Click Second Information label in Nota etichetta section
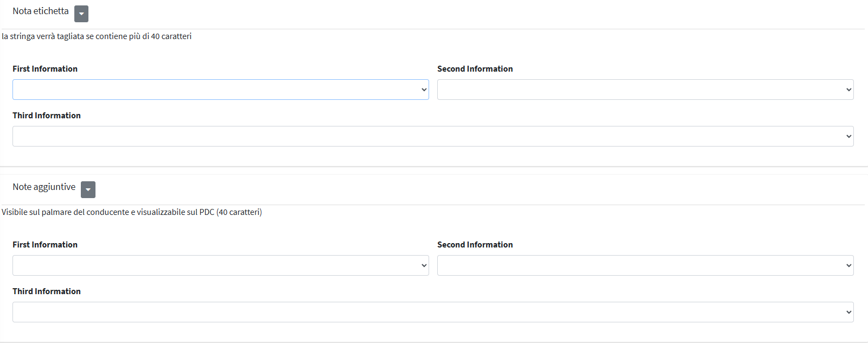The image size is (868, 343). point(475,69)
